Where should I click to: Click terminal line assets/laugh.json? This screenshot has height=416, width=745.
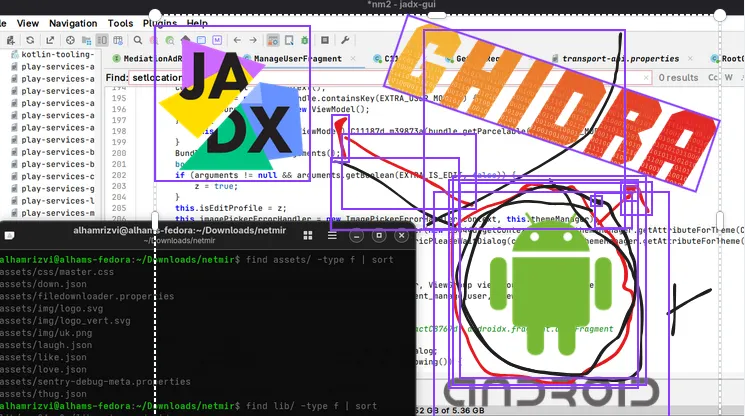pos(46,345)
